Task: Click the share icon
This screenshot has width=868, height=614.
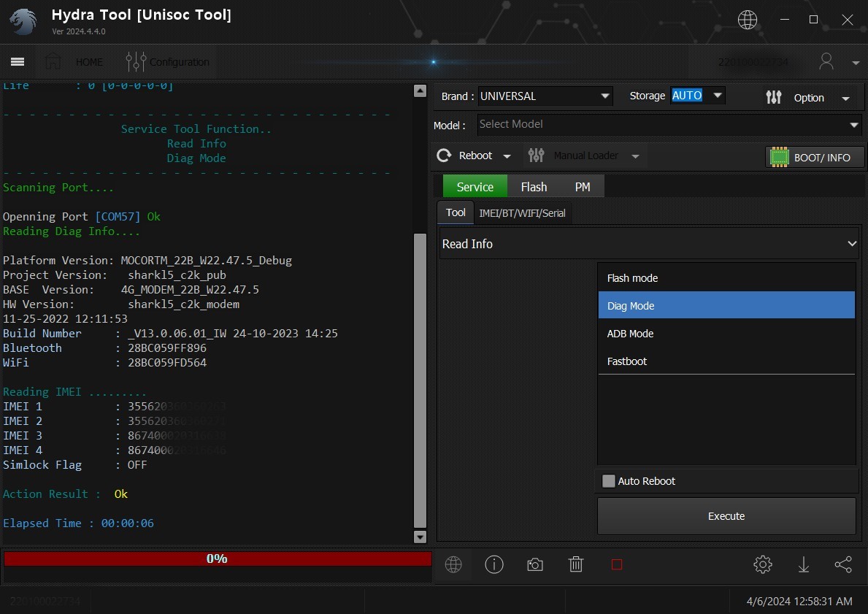Action: (843, 565)
